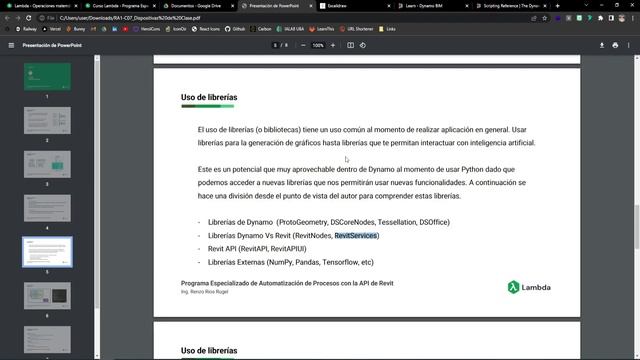Viewport: 640px width, 360px height.
Task: Open the tab search dropdown arrow
Action: (586, 6)
